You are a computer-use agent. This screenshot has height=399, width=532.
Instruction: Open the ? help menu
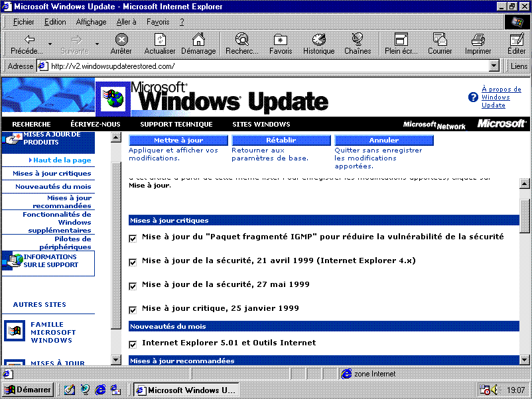[182, 22]
